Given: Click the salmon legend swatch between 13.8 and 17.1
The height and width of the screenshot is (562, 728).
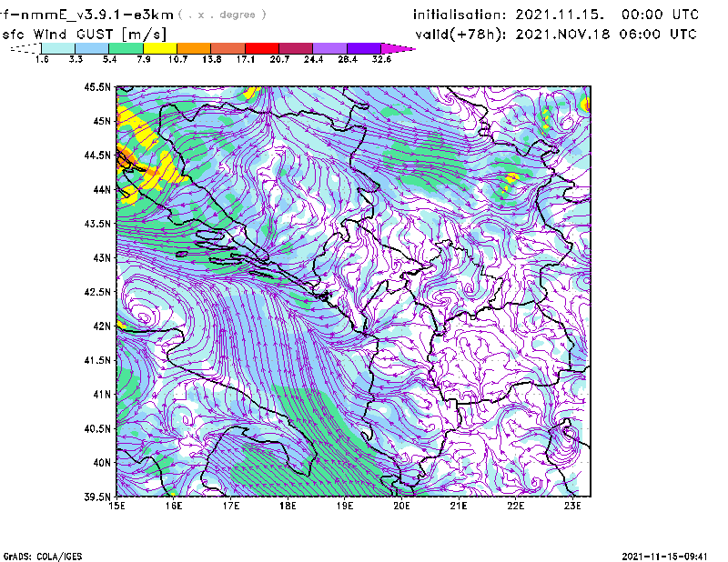Looking at the screenshot, I should (228, 48).
